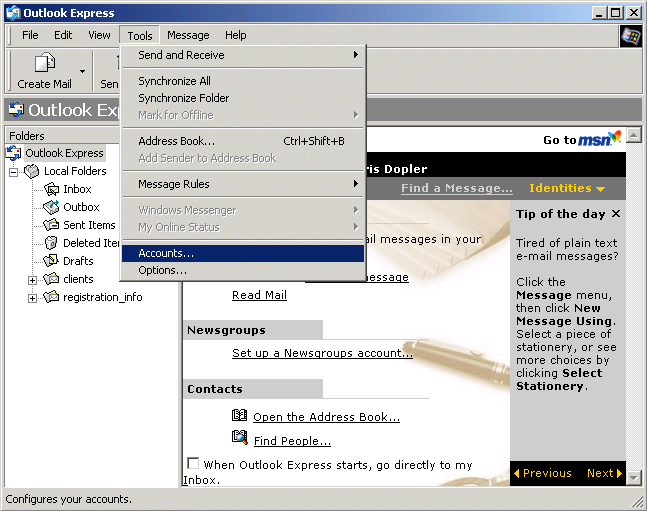
Task: Close the open Tools menu via its title
Action: pos(140,35)
